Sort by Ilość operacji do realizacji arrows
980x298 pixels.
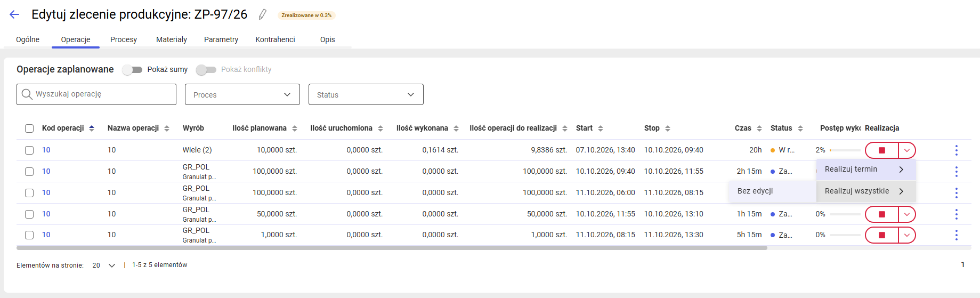(x=565, y=128)
